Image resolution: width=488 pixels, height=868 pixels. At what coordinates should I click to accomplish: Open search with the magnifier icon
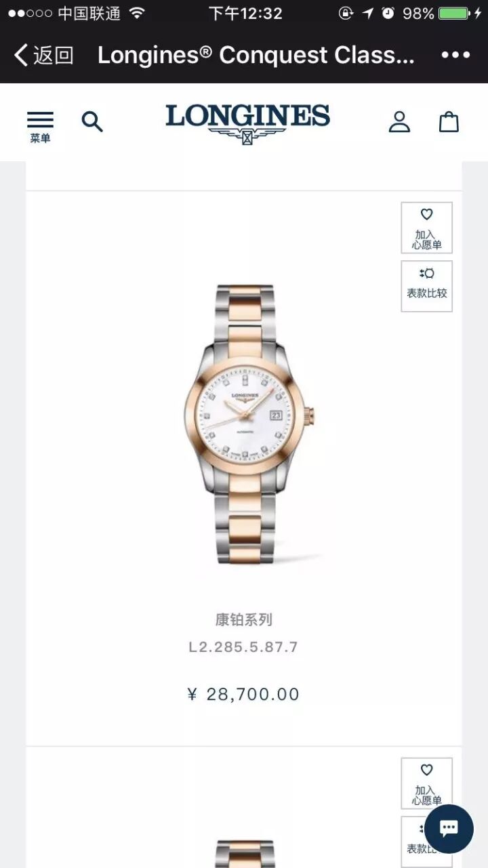pos(92,122)
